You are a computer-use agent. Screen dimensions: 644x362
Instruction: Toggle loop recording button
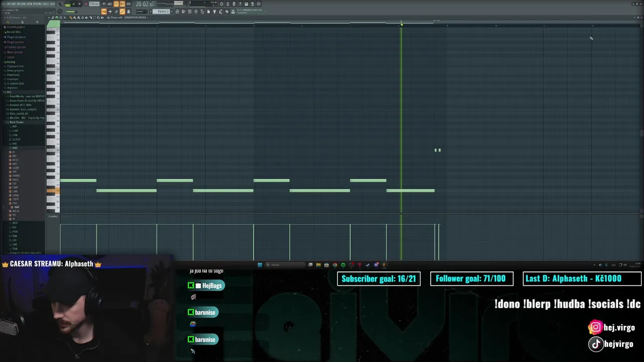click(x=129, y=4)
